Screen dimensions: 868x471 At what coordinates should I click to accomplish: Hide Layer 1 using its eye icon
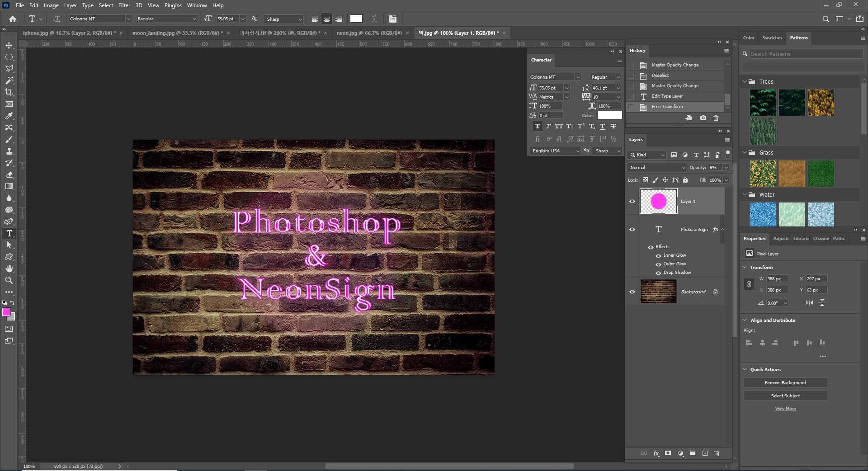click(x=632, y=202)
